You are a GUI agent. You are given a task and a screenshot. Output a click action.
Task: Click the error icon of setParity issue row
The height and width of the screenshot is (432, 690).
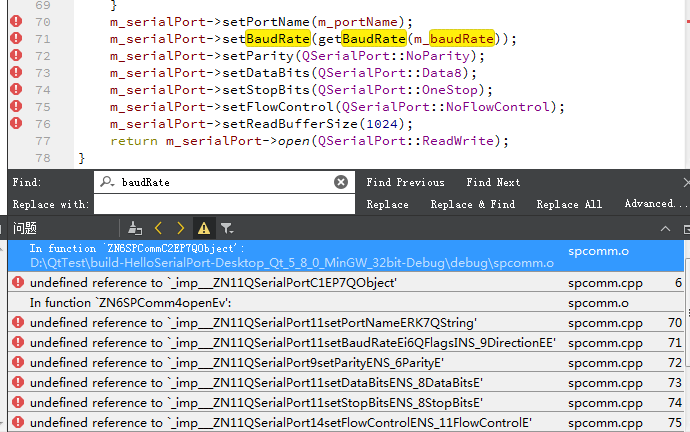point(18,362)
